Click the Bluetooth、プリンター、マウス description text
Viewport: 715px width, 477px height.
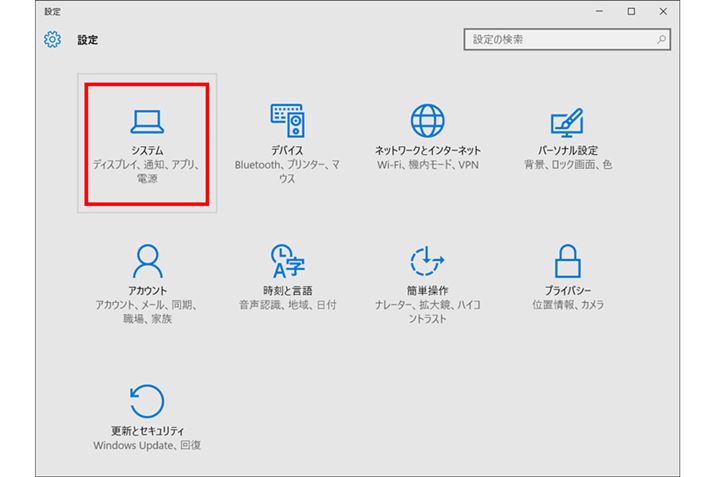(287, 170)
